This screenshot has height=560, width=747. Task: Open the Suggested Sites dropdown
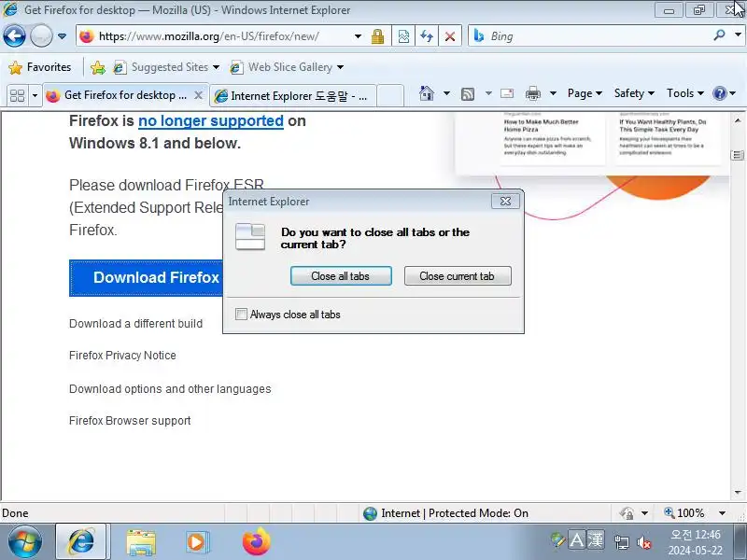(167, 67)
